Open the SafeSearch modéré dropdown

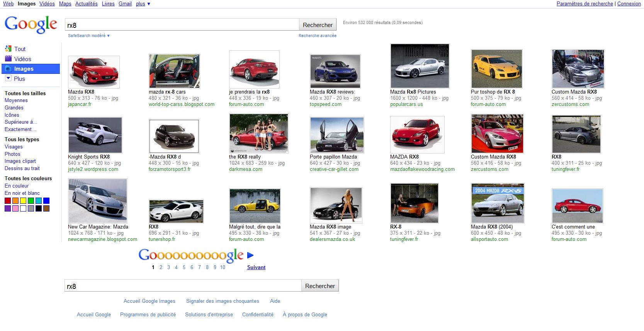point(89,36)
